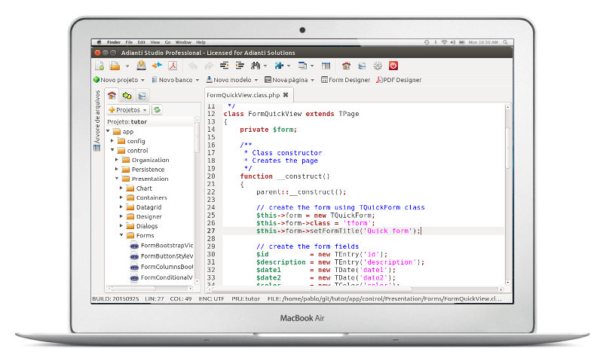
Task: Open the Projetos dropdown
Action: pyautogui.click(x=128, y=110)
